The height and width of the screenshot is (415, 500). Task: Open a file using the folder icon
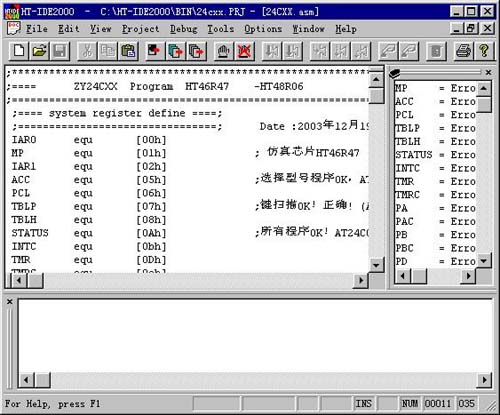39,51
